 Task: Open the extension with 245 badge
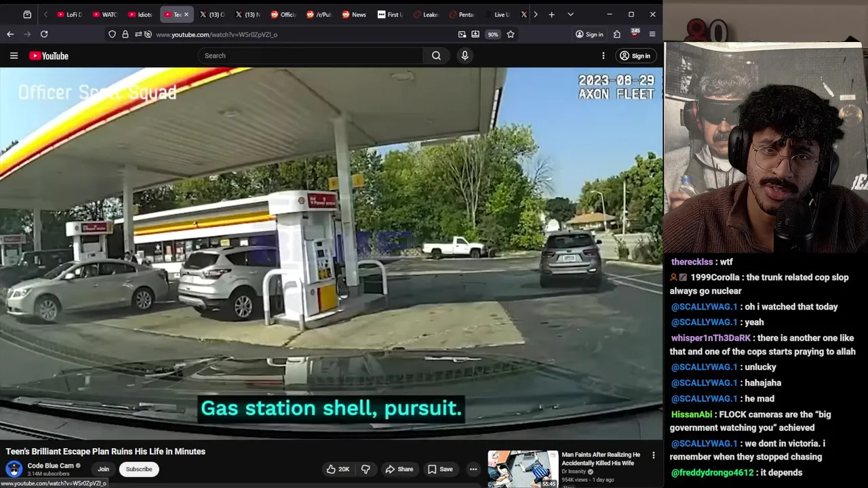coord(635,34)
